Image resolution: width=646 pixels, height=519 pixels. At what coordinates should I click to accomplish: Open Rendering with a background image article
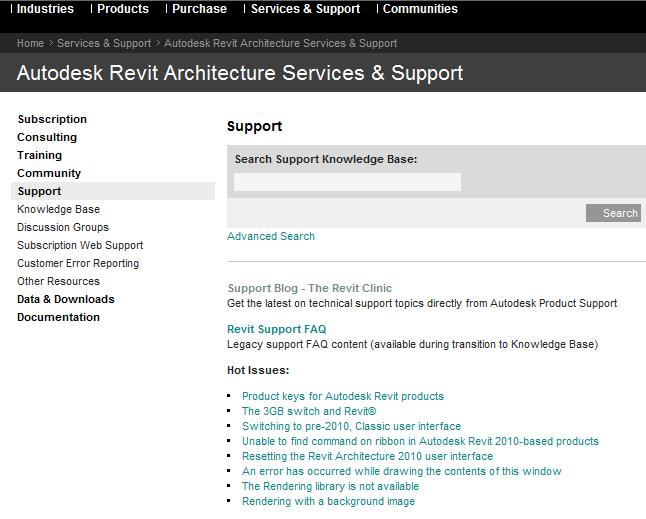328,502
